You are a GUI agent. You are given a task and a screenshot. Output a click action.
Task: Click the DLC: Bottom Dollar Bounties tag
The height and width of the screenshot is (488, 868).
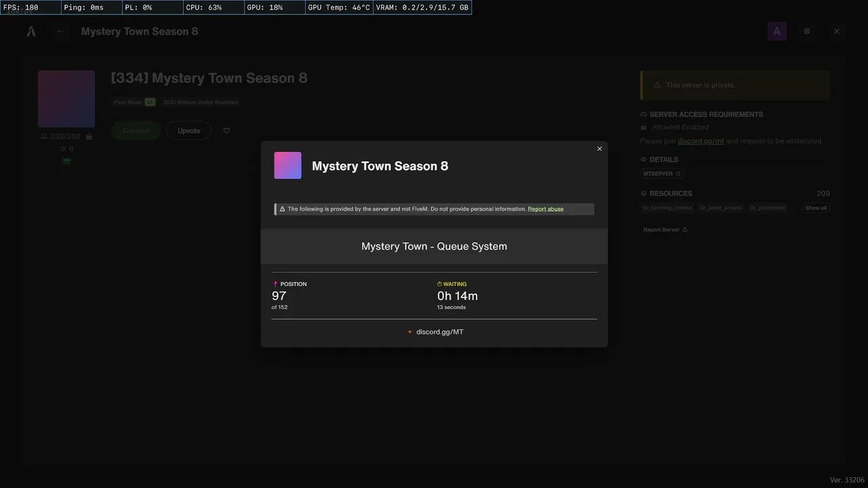[201, 102]
